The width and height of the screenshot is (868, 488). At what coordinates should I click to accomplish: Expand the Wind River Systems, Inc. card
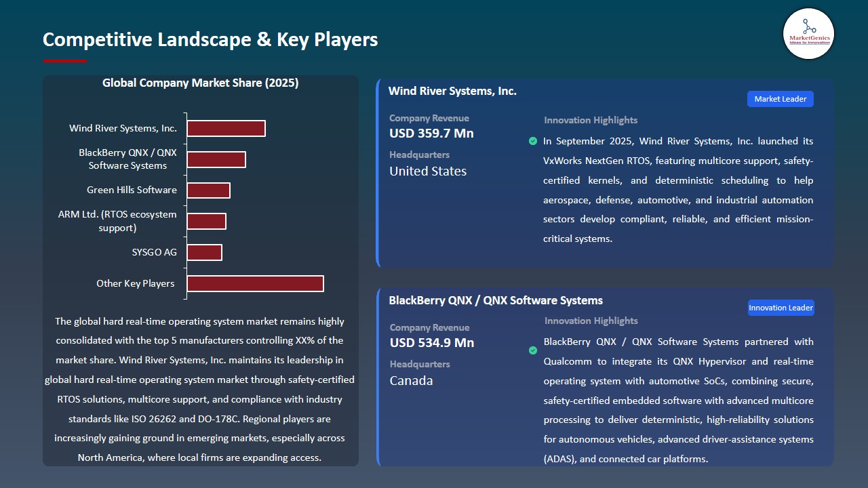452,90
